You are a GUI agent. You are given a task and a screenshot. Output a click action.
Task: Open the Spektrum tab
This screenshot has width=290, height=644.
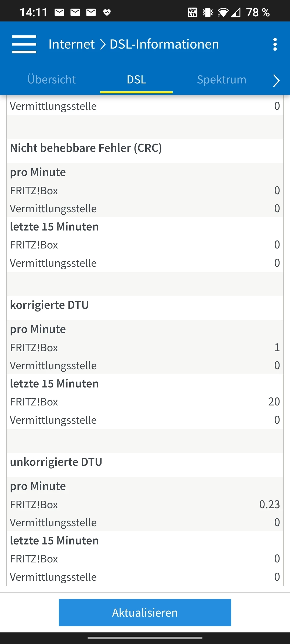tap(222, 80)
